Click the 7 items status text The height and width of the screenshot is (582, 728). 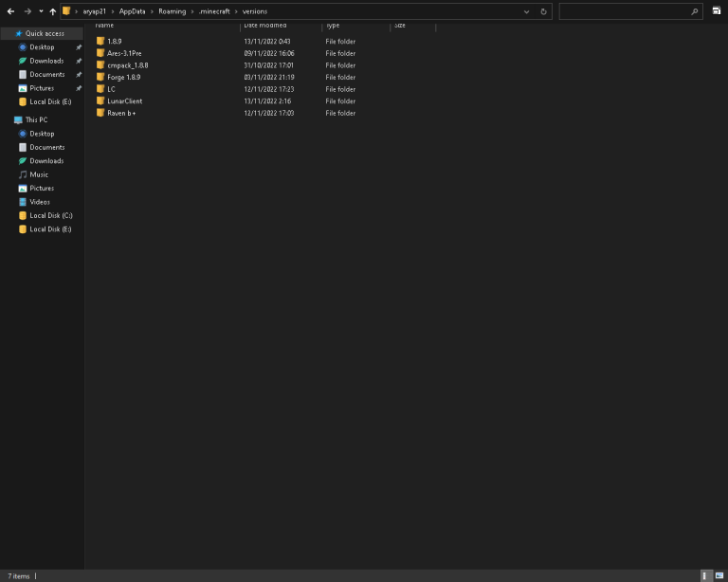(19, 576)
